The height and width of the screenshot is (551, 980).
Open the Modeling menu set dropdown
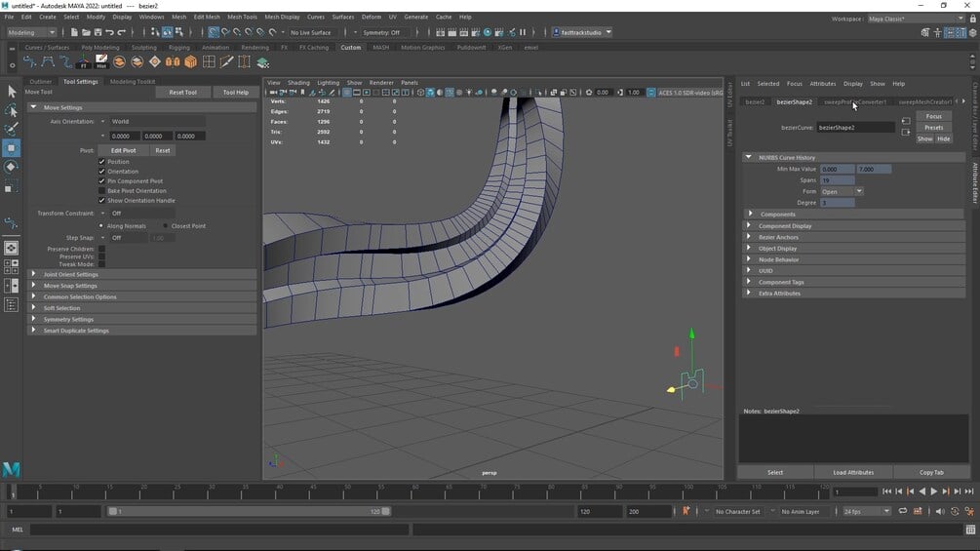(31, 32)
